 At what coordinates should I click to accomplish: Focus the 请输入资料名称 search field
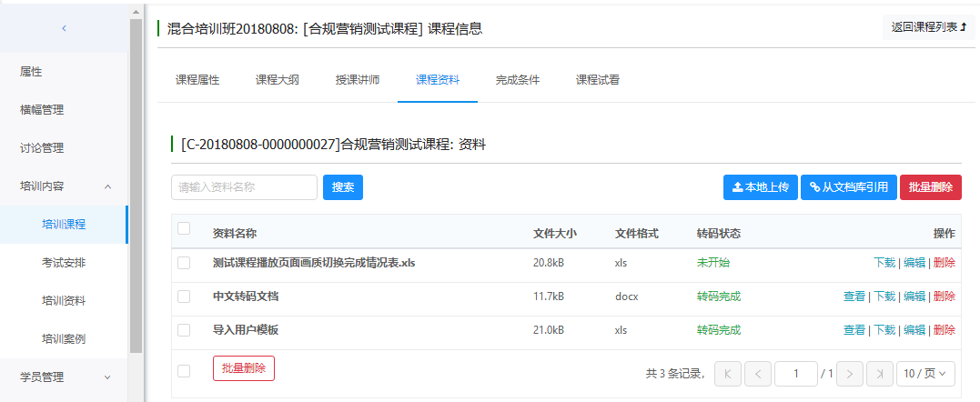(244, 187)
